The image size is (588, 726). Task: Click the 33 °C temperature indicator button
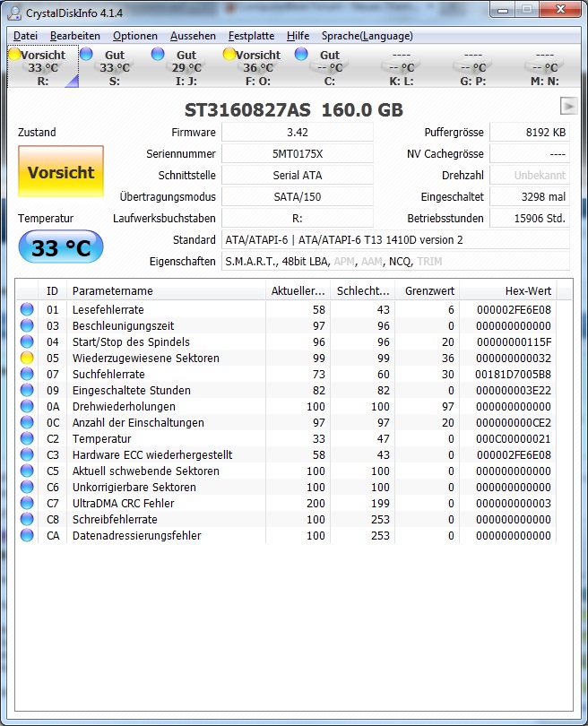click(61, 247)
